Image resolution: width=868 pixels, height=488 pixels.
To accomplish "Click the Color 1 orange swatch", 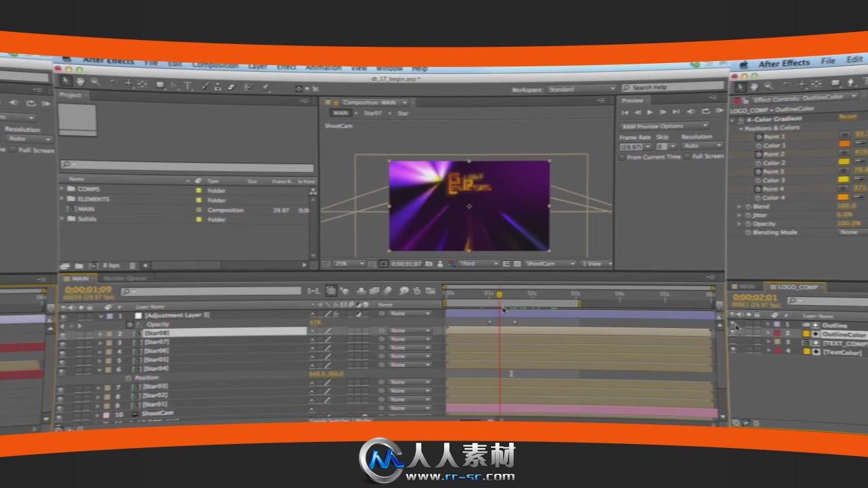I will (x=844, y=144).
